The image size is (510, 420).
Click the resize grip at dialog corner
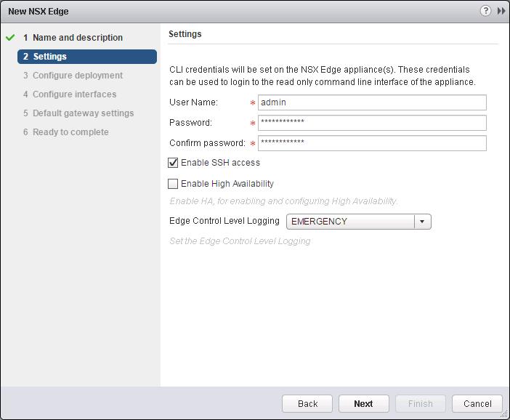(504, 413)
